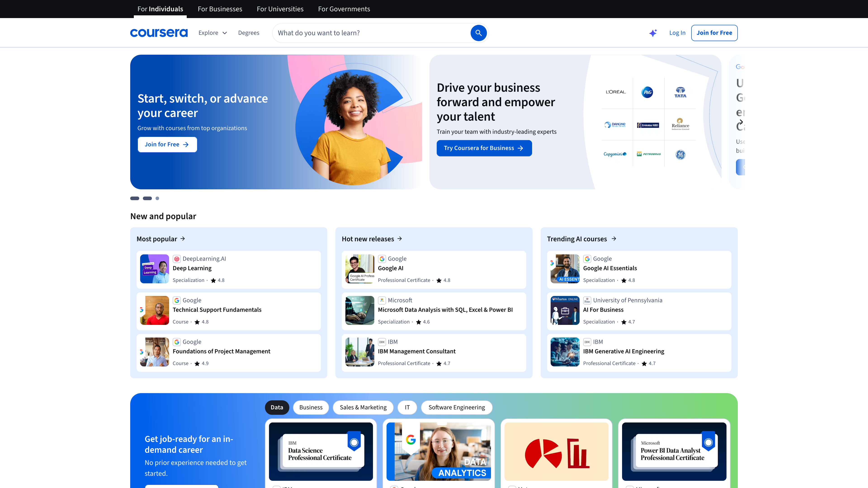Click Google logo beside Technical Support Fundamentals
The image size is (868, 488).
click(x=177, y=300)
